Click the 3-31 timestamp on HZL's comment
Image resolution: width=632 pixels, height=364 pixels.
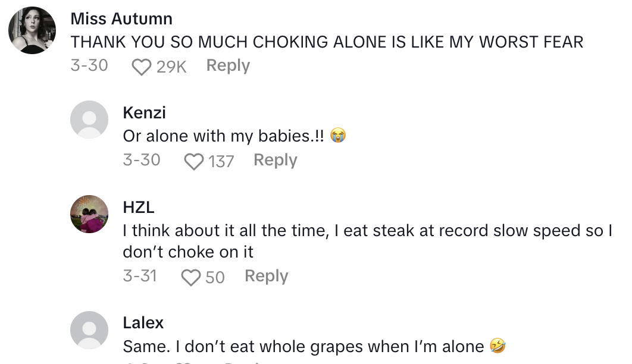click(140, 276)
